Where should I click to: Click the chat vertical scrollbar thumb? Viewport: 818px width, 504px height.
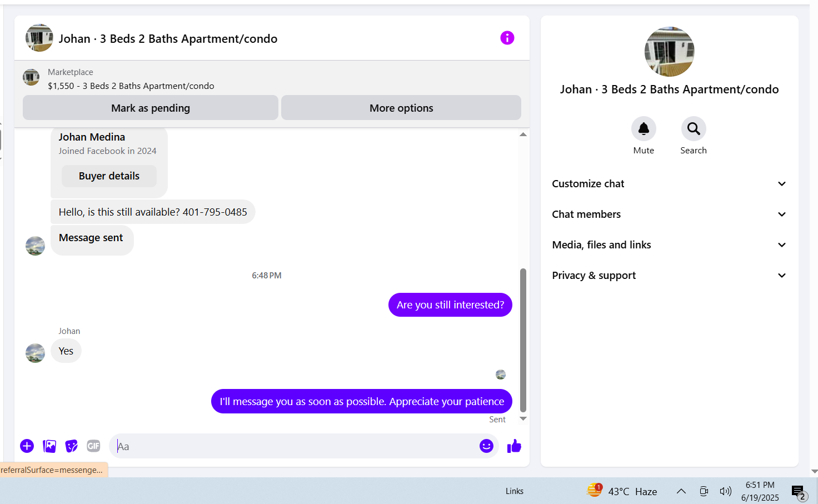click(x=523, y=340)
